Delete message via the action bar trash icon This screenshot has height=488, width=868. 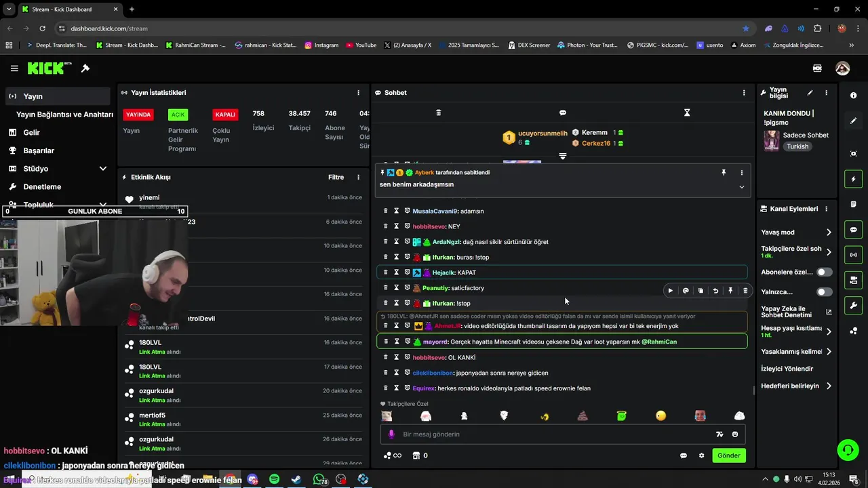745,291
